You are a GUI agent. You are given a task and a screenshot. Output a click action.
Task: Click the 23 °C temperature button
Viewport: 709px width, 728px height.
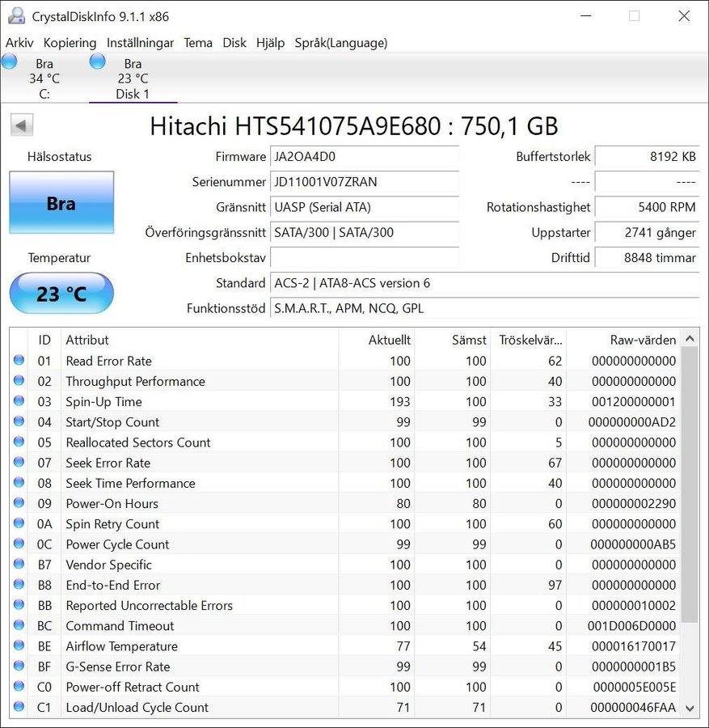coord(61,294)
